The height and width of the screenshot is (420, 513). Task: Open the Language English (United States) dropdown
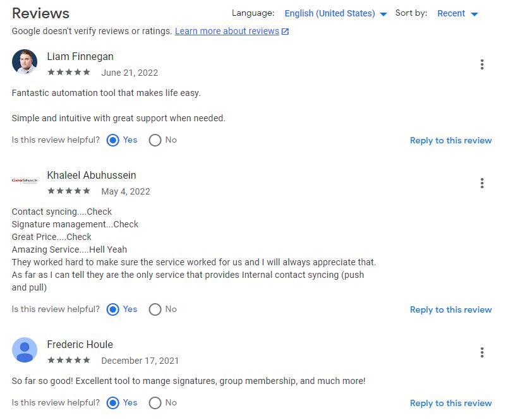pos(335,13)
